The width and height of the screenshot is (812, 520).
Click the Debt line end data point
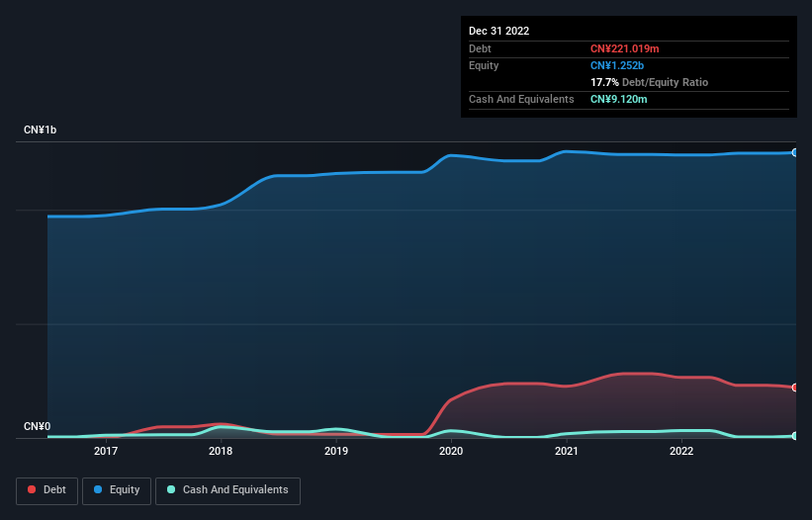point(795,387)
